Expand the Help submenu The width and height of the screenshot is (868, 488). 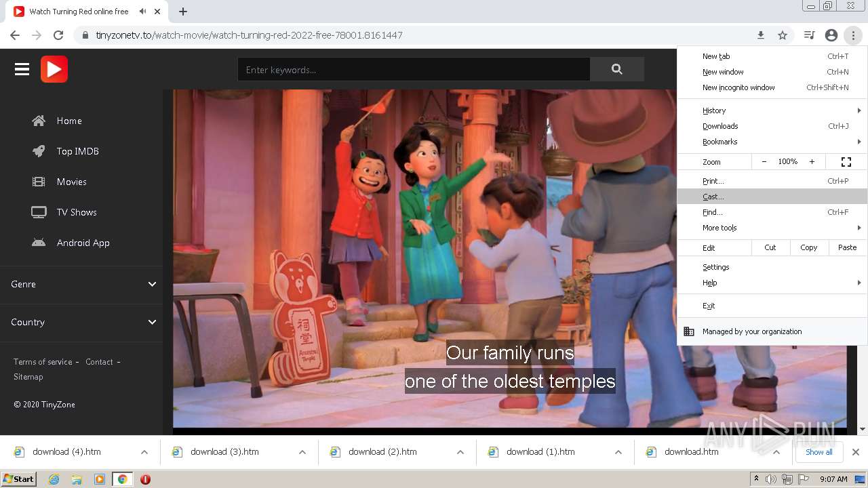coord(772,283)
